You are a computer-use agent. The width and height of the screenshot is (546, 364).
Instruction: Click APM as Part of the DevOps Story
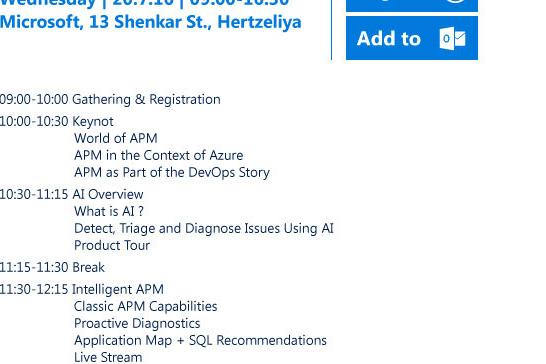point(172,172)
